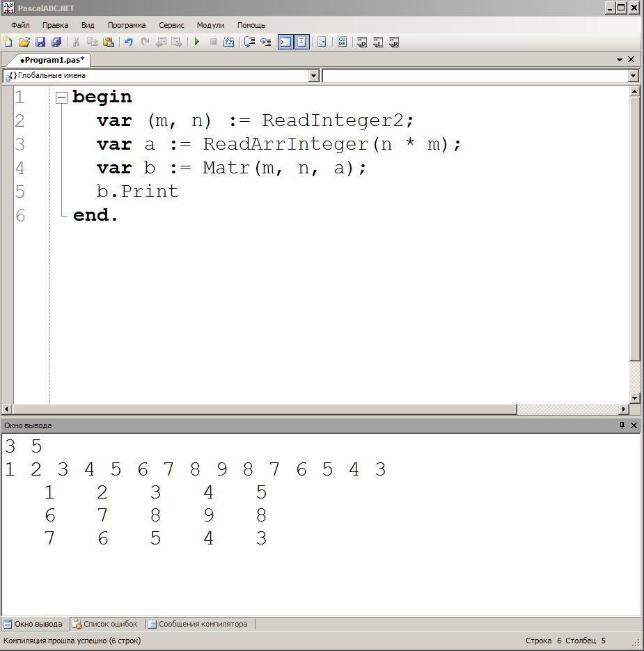Click the begin keyword
The width and height of the screenshot is (644, 651).
coord(102,97)
